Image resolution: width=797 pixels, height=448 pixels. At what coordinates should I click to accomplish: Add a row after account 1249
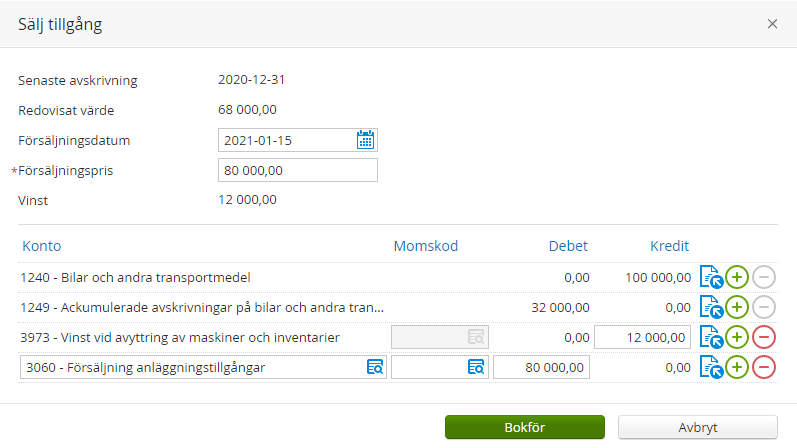tap(737, 307)
